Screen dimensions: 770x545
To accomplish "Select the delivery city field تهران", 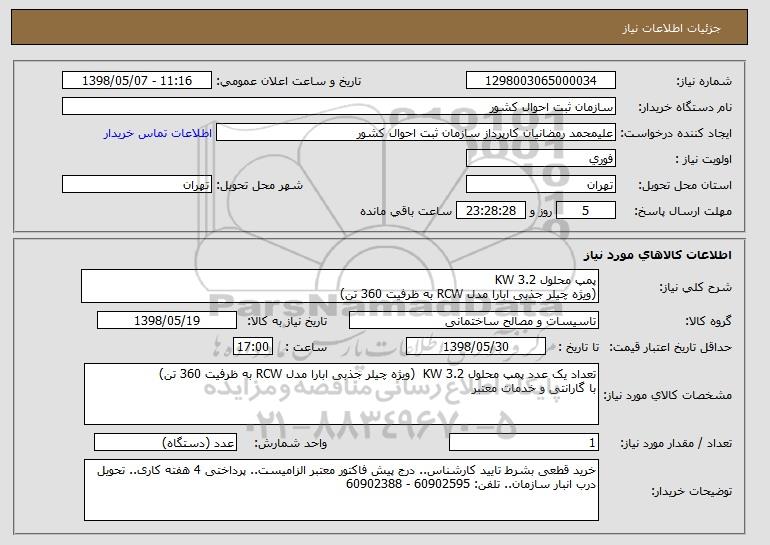I will [x=137, y=185].
